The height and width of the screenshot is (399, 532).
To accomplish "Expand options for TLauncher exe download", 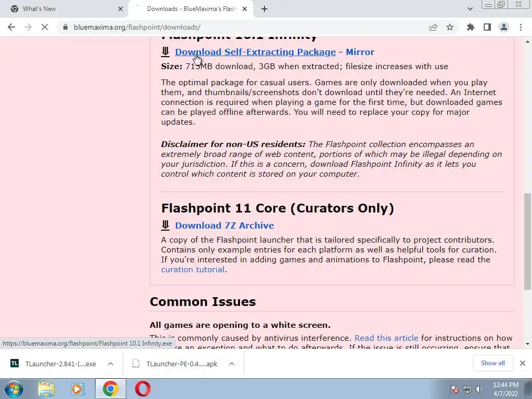I will 111,364.
